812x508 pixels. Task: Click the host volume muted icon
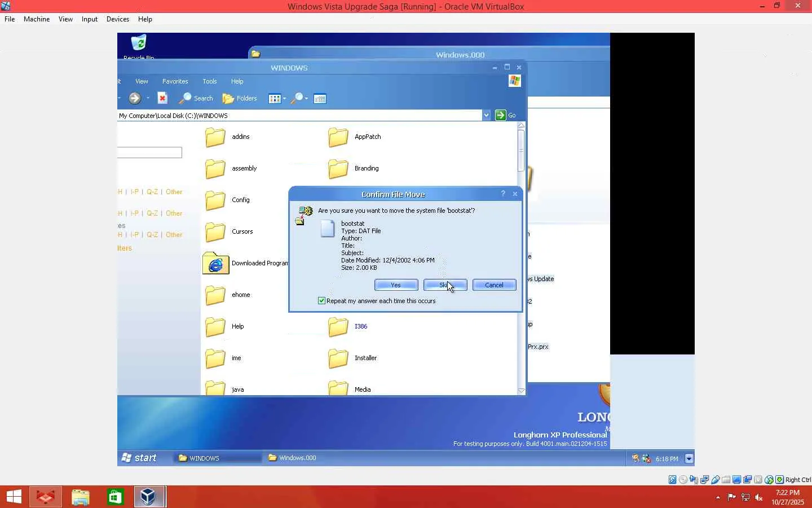click(x=759, y=497)
